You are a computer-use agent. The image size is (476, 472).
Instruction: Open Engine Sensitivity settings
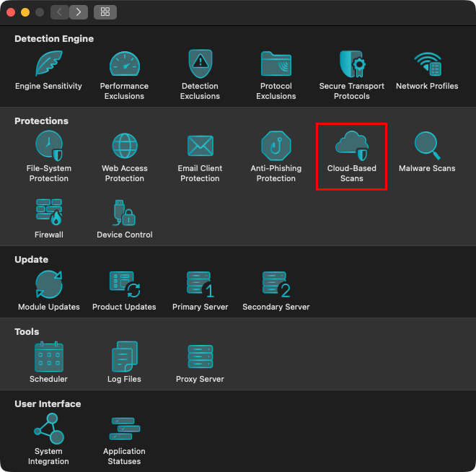click(x=48, y=64)
